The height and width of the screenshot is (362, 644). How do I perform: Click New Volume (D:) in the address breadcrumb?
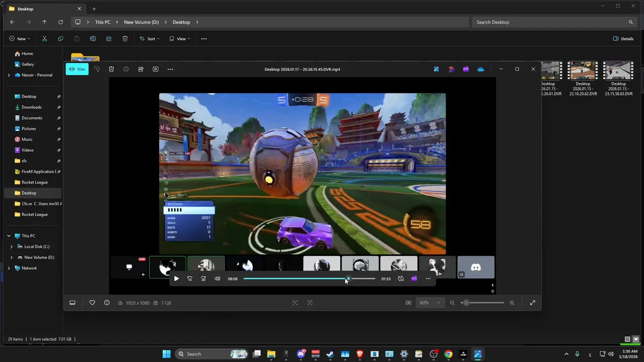[141, 22]
